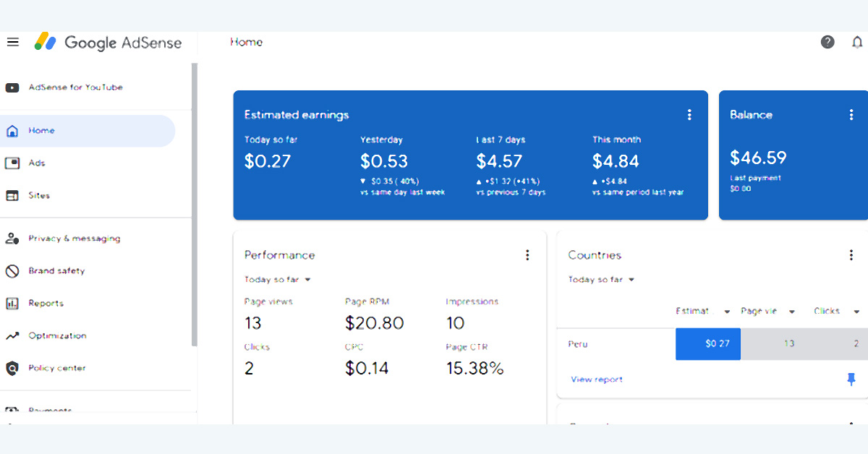Click the Google AdSense logo
The width and height of the screenshot is (868, 454).
[x=108, y=42]
